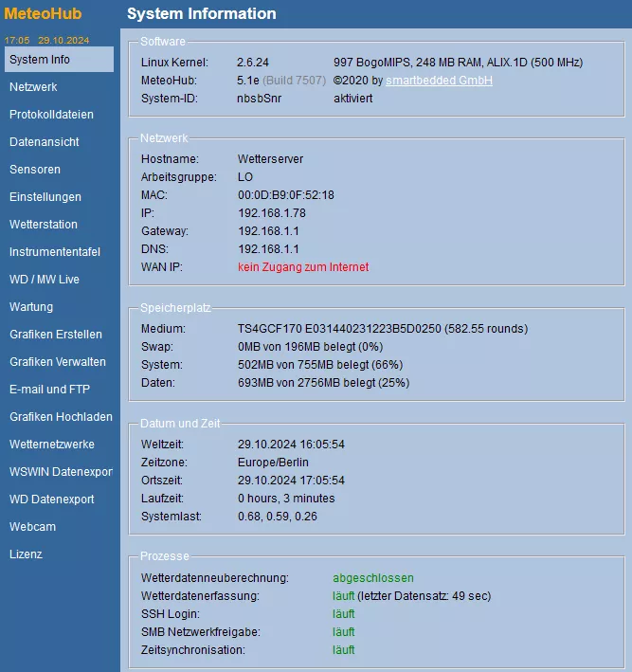Click the hardware info '997 BogoMIPS' line
Image resolution: width=632 pixels, height=672 pixels.
coord(458,63)
